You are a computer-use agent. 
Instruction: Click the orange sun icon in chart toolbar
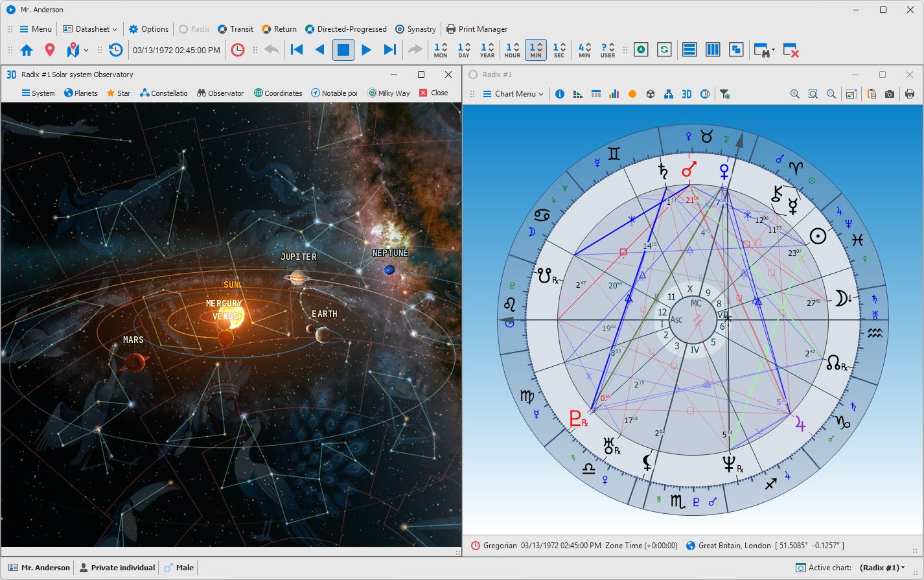[x=632, y=94]
